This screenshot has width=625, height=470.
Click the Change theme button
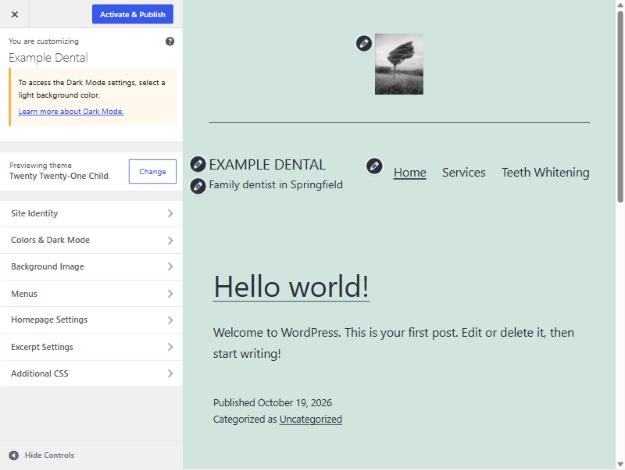coord(153,171)
